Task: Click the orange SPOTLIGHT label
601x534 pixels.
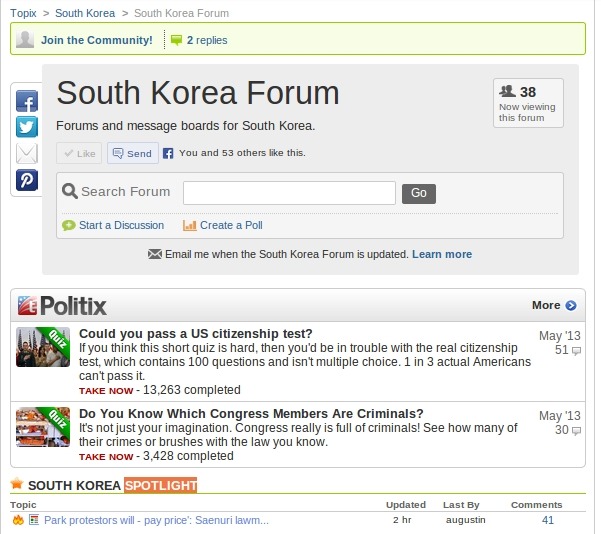Action: (161, 485)
